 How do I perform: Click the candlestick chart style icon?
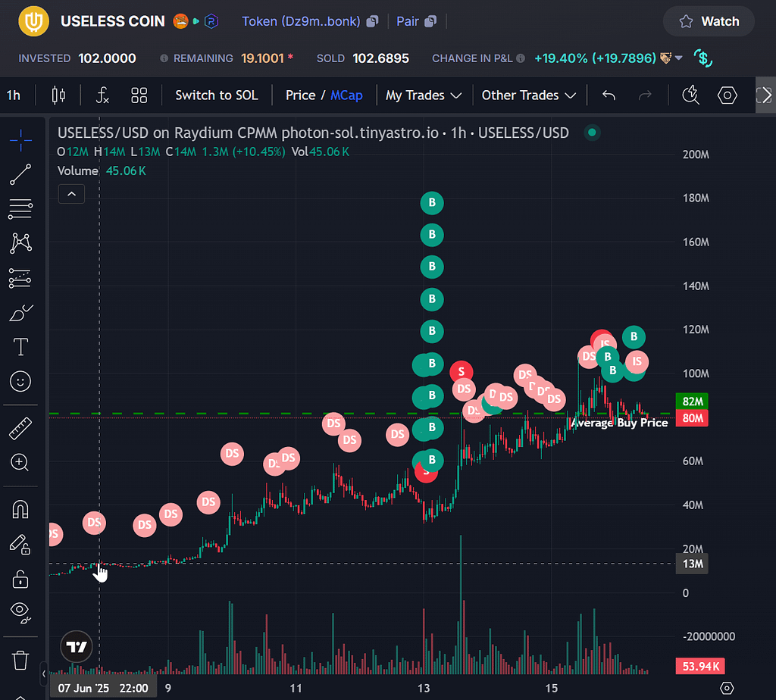58,95
